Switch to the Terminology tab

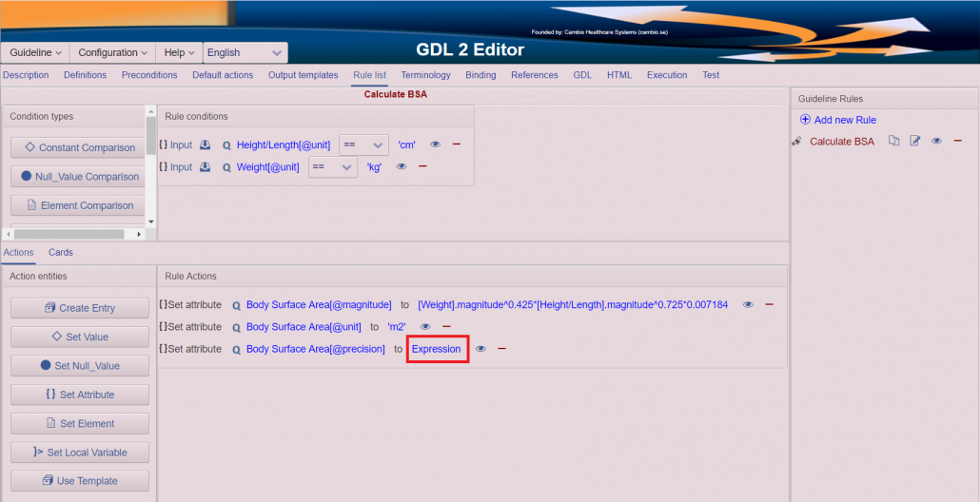425,75
